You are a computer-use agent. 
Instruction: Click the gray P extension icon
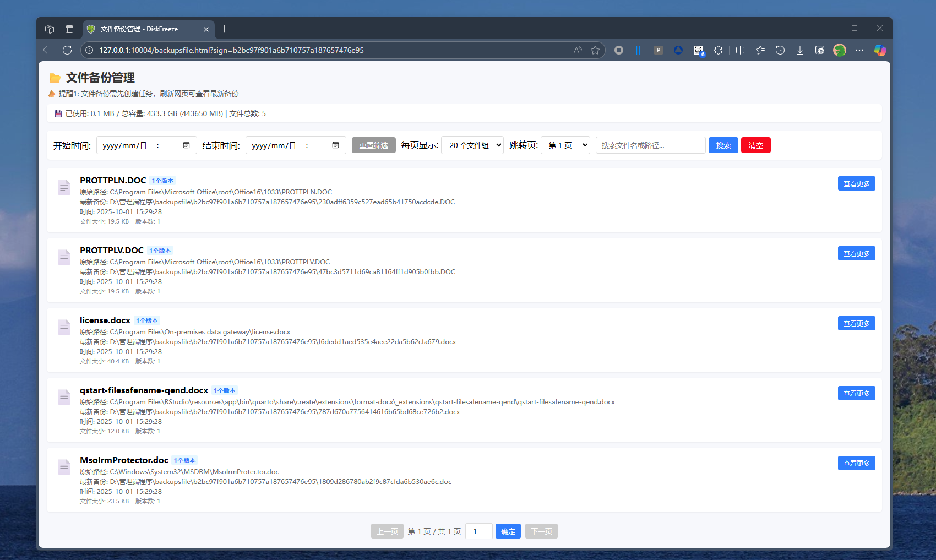[x=658, y=50]
